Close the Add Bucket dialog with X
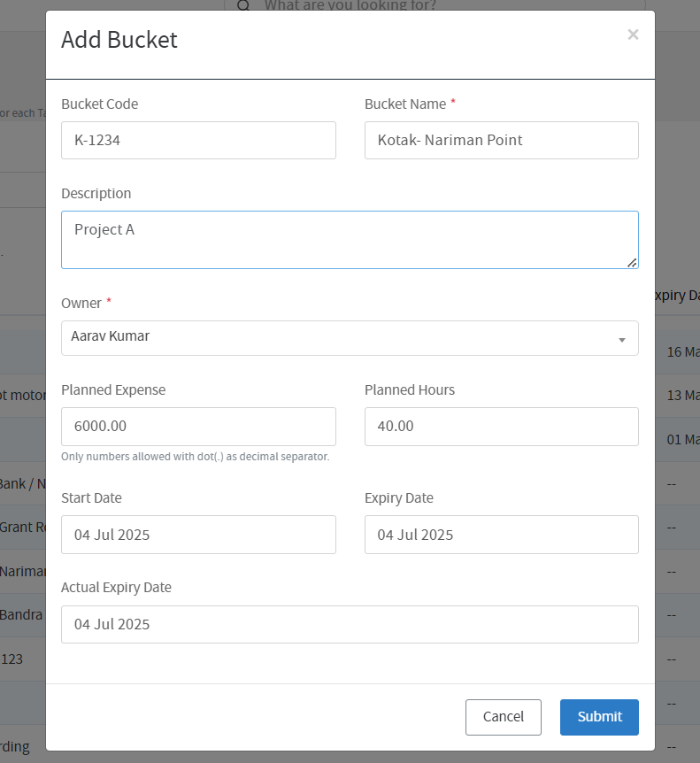700x763 pixels. 633,35
